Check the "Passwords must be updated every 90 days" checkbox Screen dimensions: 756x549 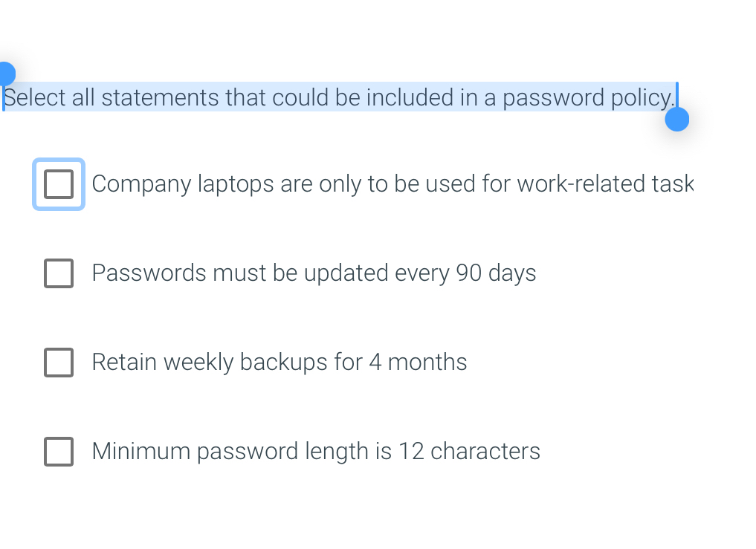pos(59,273)
